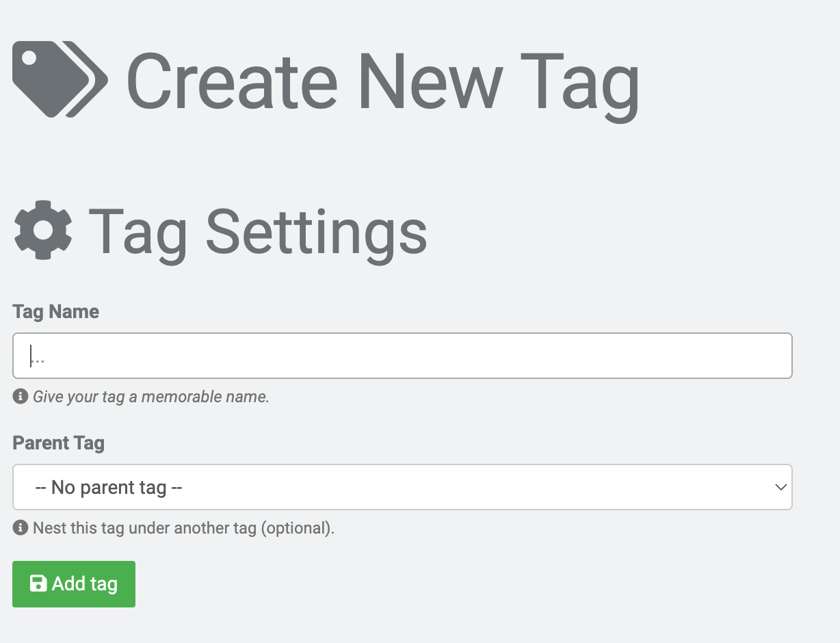The width and height of the screenshot is (840, 643).
Task: Click the info icon before the nest tag hint
Action: tap(21, 527)
